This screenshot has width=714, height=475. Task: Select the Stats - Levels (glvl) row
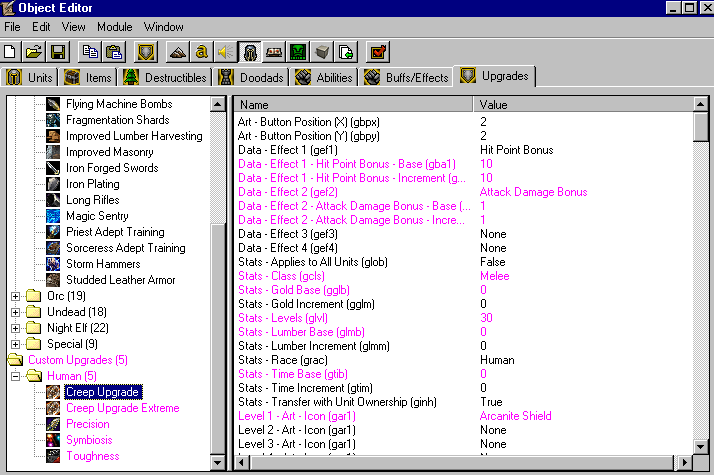pos(464,318)
